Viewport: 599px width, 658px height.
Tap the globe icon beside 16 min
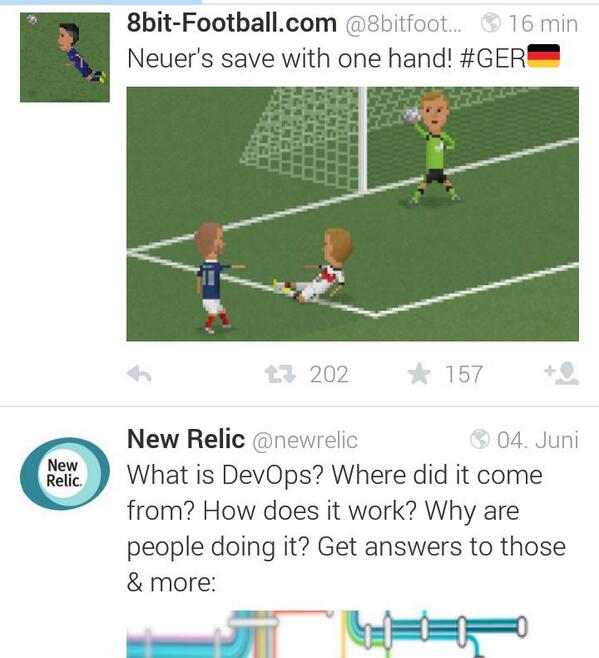coord(491,23)
